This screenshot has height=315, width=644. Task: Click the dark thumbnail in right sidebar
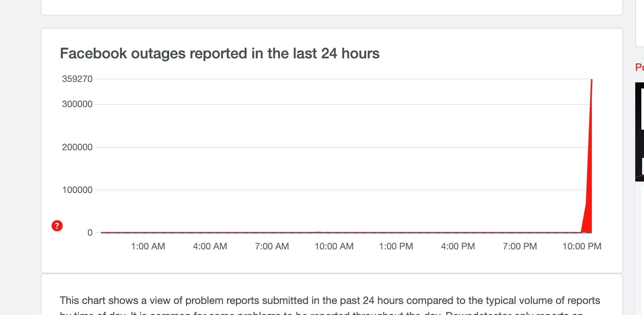[639, 132]
